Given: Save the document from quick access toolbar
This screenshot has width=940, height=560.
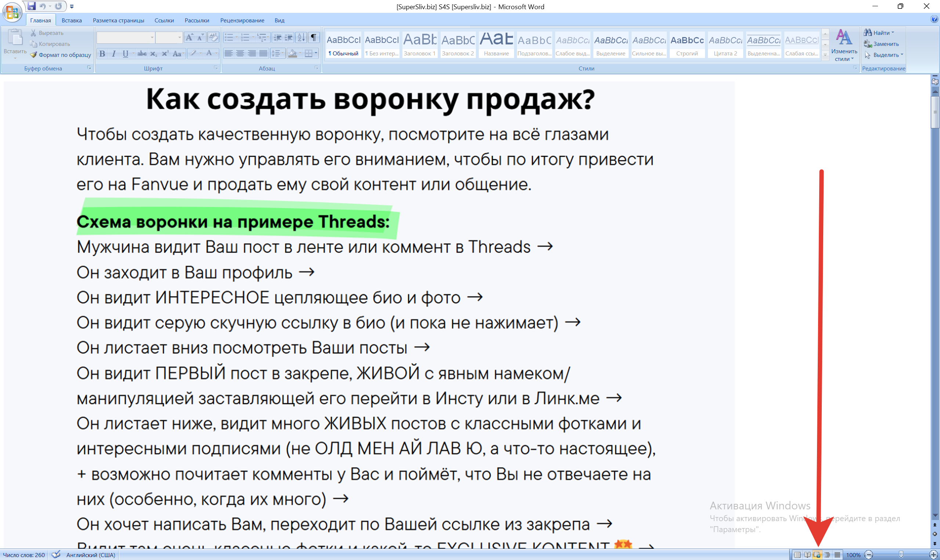Looking at the screenshot, I should [31, 6].
